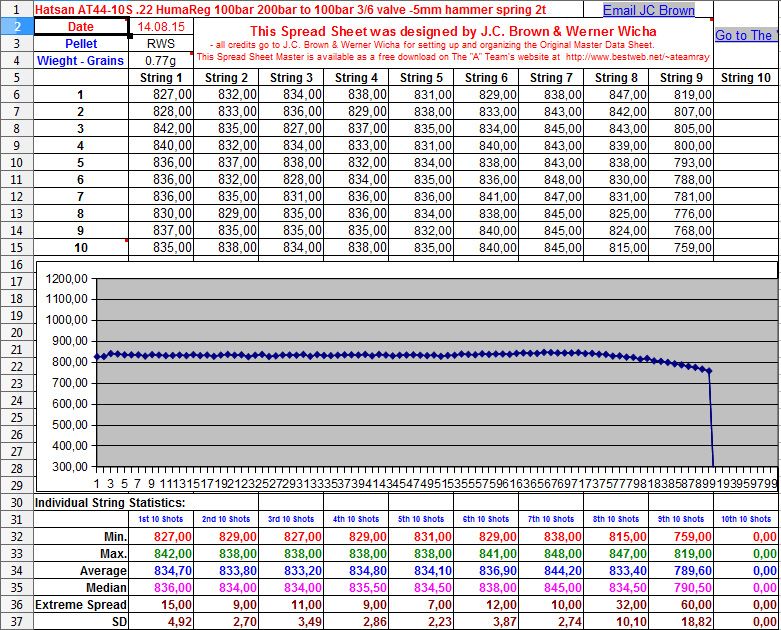Viewport: 781px width, 630px height.
Task: Select the Date label cell
Action: pos(81,27)
